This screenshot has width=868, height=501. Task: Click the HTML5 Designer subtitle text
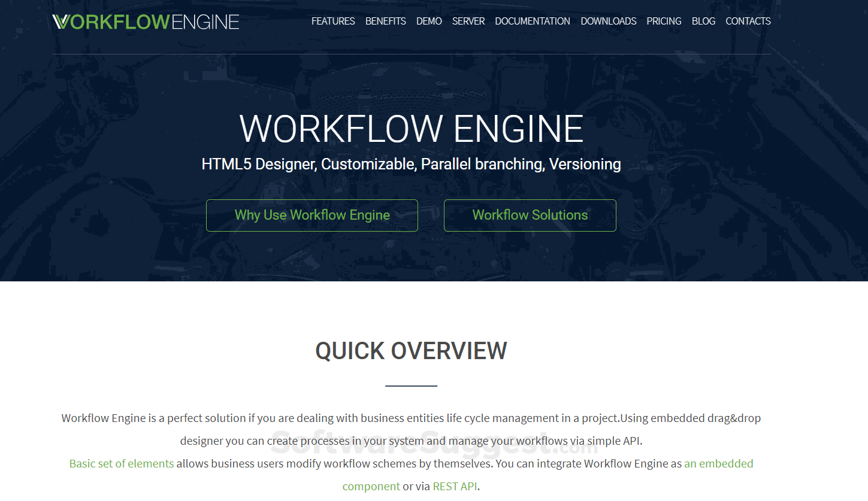coord(411,163)
